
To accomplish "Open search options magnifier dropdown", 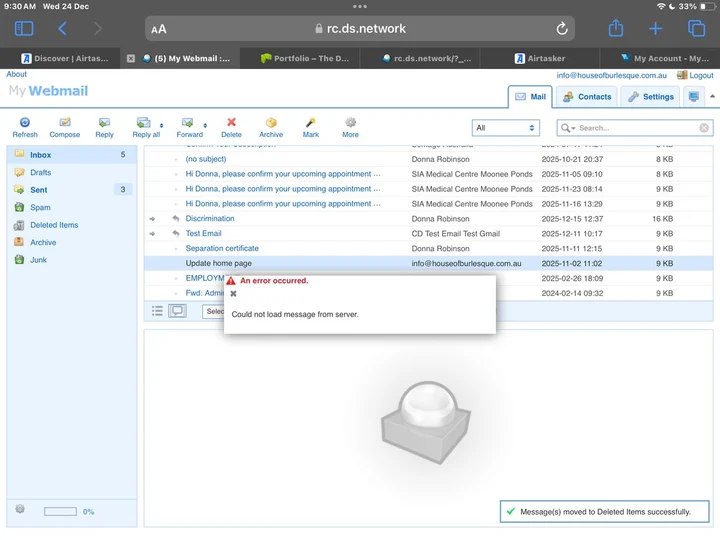I will 568,128.
